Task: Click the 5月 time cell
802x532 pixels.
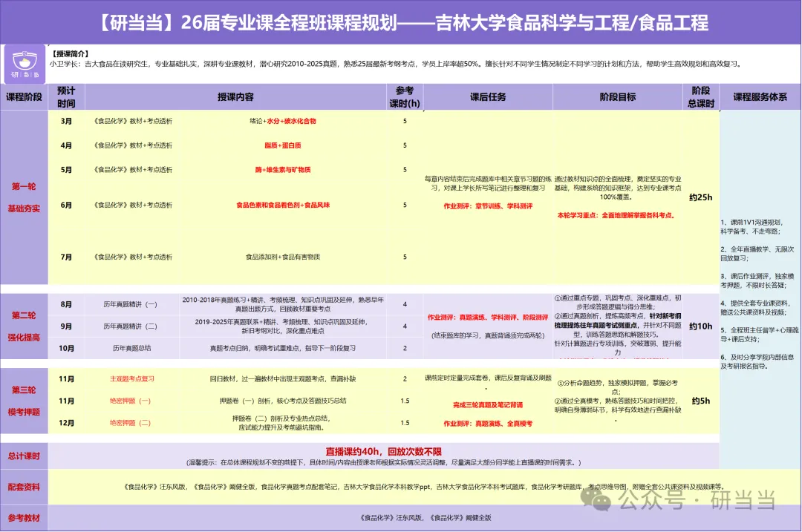Action: click(x=66, y=170)
